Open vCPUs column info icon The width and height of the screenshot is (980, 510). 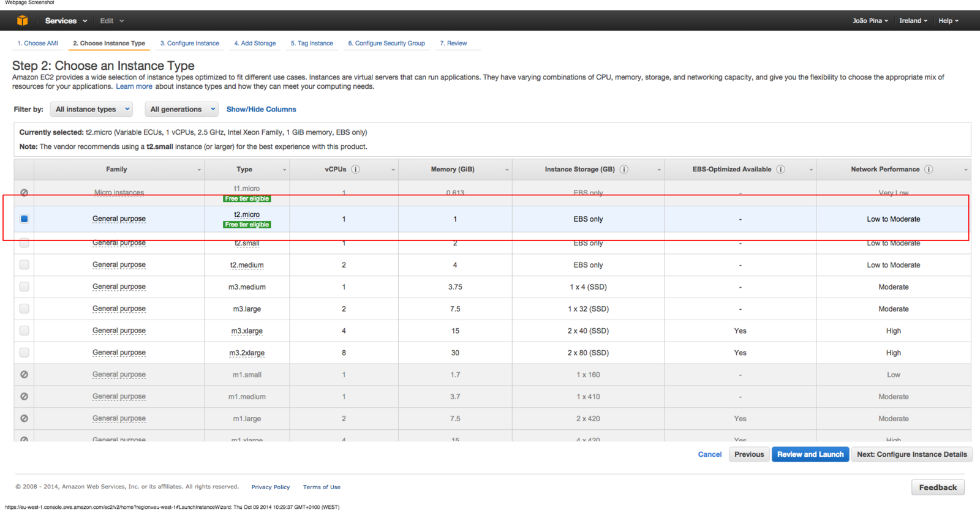tap(355, 170)
